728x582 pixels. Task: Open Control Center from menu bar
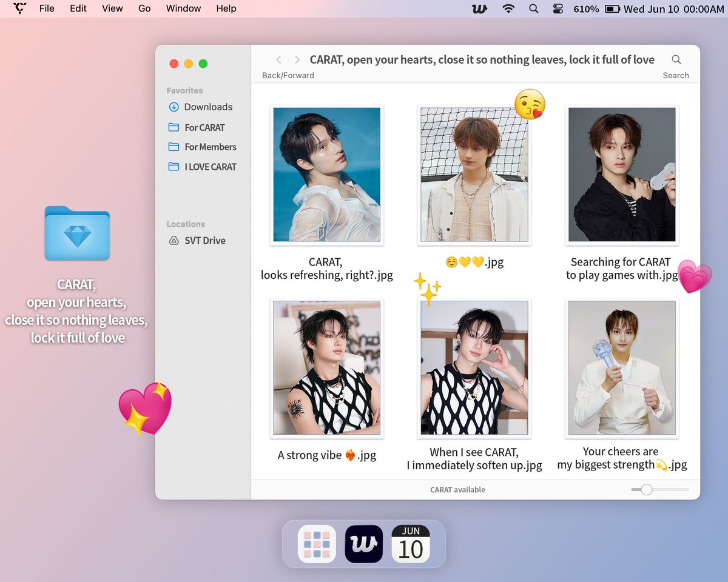coord(558,8)
